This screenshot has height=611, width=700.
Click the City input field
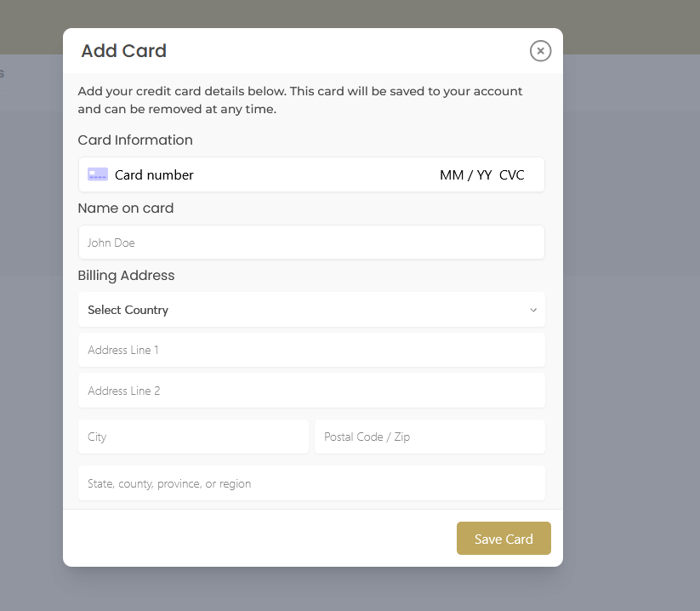click(193, 436)
